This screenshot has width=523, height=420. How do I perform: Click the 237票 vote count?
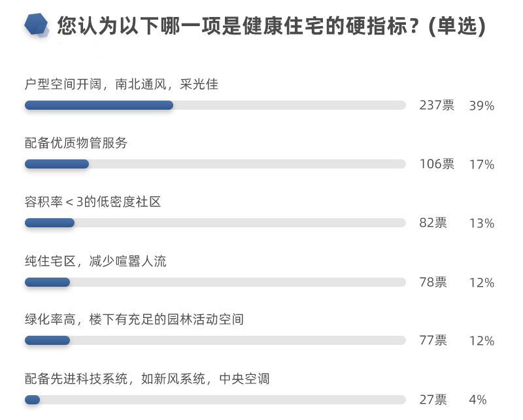437,105
